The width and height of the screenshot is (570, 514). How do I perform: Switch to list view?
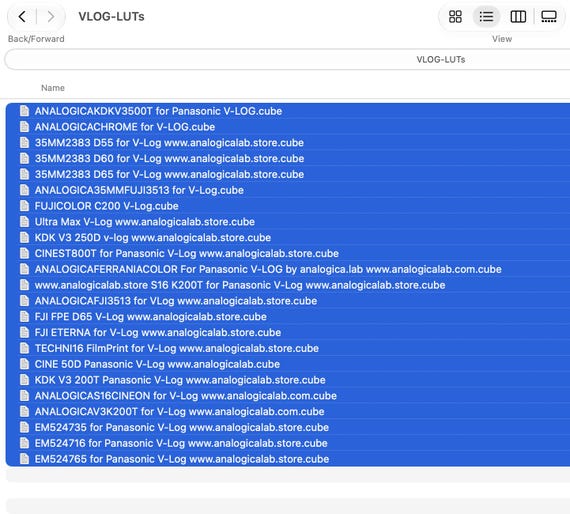pyautogui.click(x=486, y=16)
